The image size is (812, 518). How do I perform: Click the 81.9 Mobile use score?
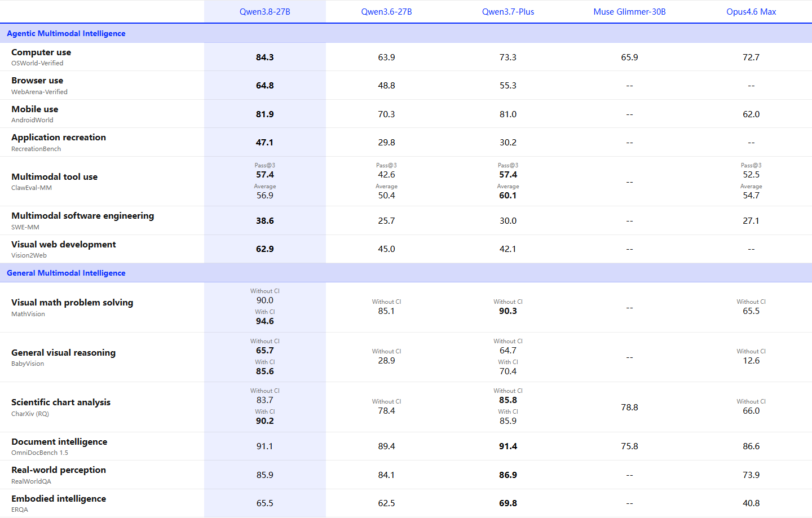pos(264,114)
